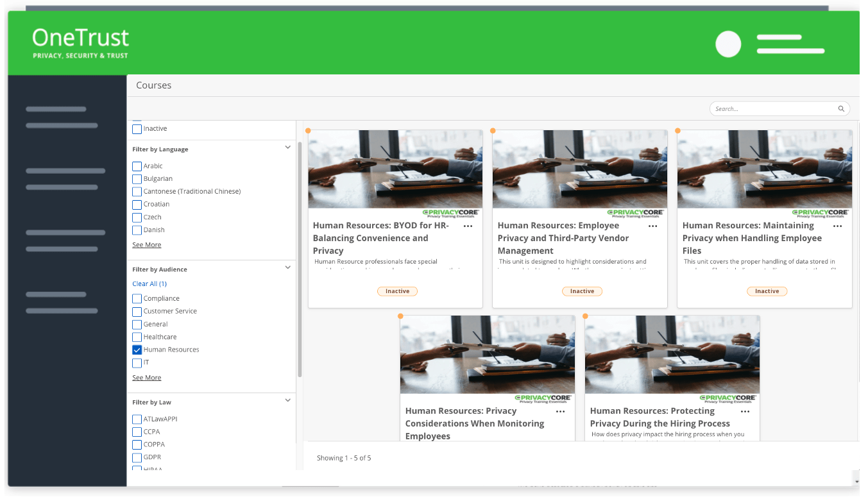The height and width of the screenshot is (499, 868).
Task: Tick the Healthcare audience checkbox
Action: 137,337
